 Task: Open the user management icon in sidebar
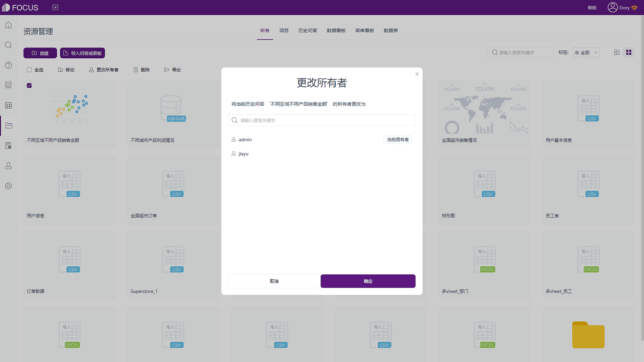[x=8, y=166]
